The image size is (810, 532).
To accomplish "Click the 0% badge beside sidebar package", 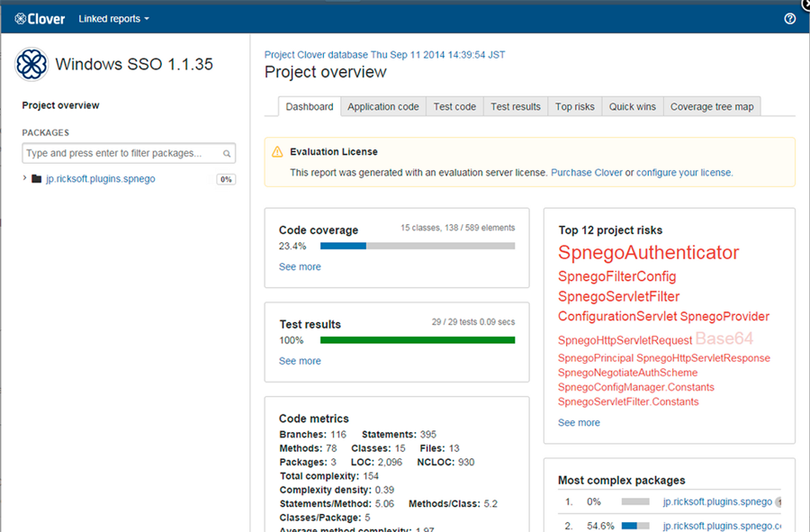I will coord(226,179).
